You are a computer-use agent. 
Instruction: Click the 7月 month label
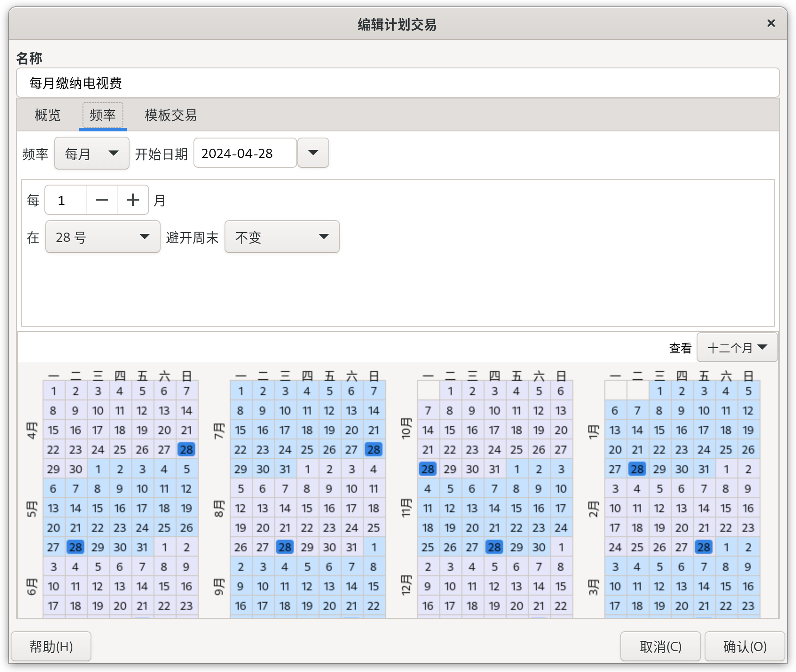coord(219,431)
